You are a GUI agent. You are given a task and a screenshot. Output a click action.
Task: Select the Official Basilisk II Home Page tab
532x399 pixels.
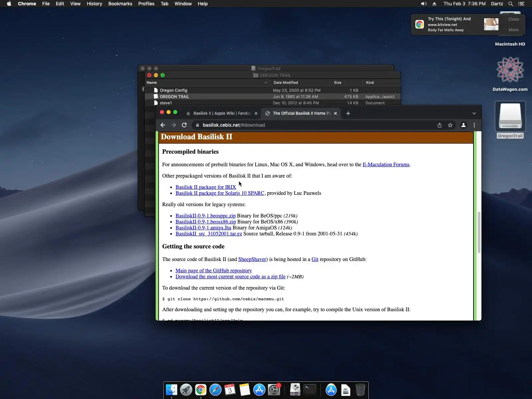pyautogui.click(x=301, y=113)
